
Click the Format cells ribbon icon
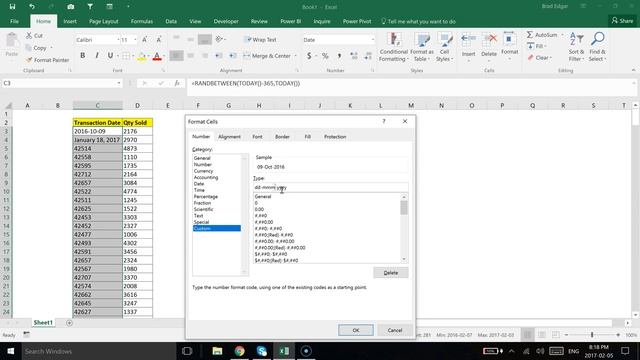point(509,40)
